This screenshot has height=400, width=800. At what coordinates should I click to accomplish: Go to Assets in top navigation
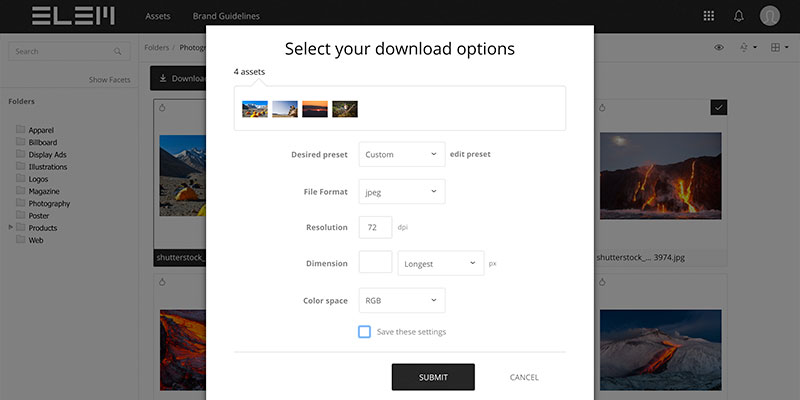pyautogui.click(x=158, y=16)
